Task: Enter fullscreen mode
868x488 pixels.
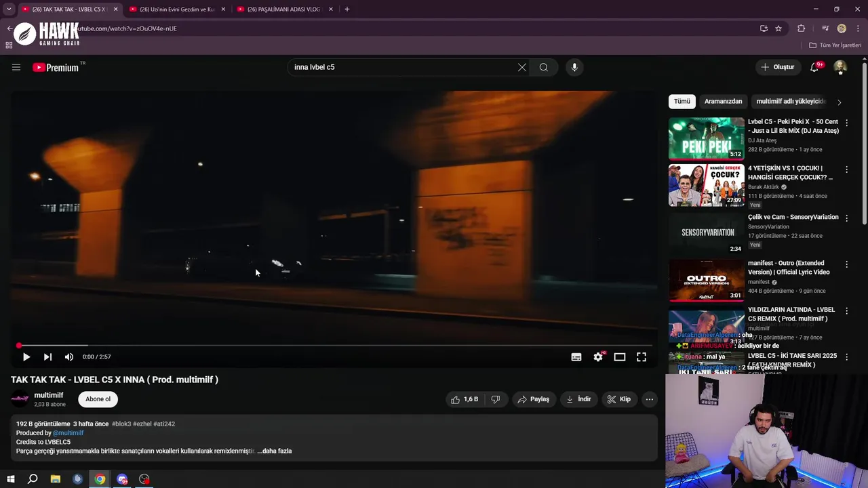Action: pos(642,357)
